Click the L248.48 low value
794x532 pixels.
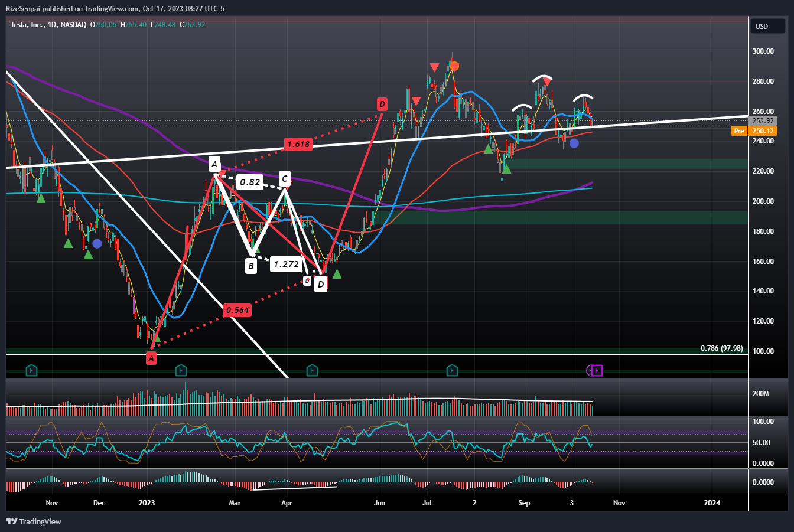click(164, 24)
